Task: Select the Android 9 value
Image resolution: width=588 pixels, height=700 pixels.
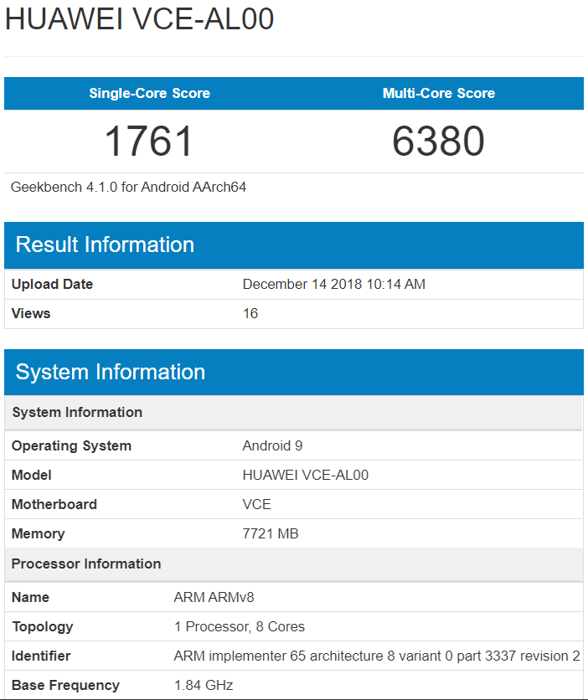Action: click(x=272, y=446)
